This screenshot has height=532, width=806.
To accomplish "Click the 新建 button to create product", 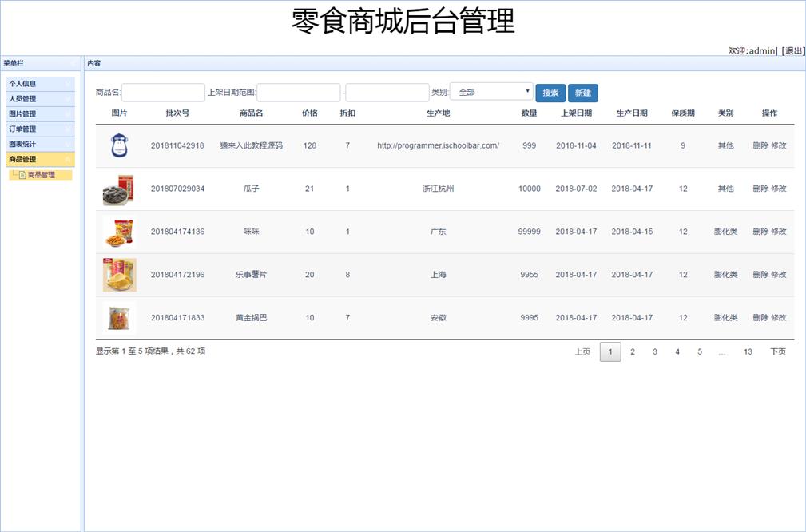I will click(583, 93).
